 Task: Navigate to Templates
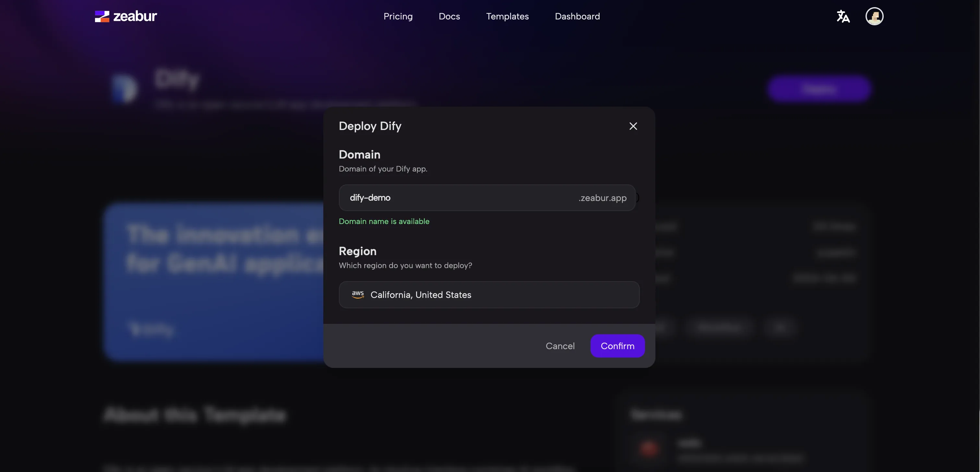click(x=507, y=16)
